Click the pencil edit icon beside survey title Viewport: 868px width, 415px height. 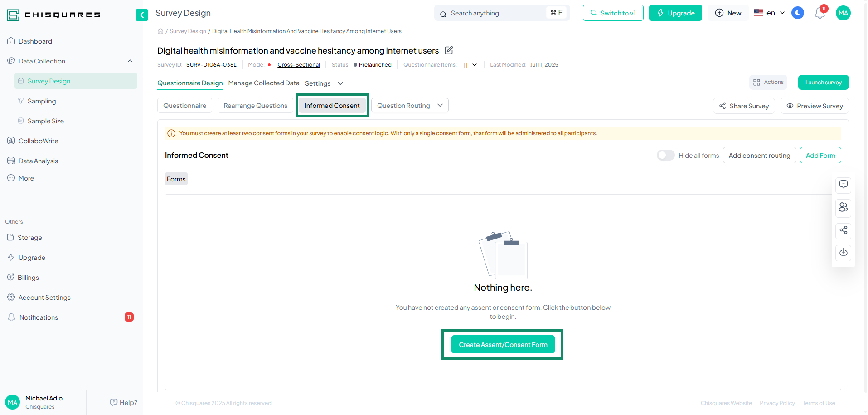point(449,50)
